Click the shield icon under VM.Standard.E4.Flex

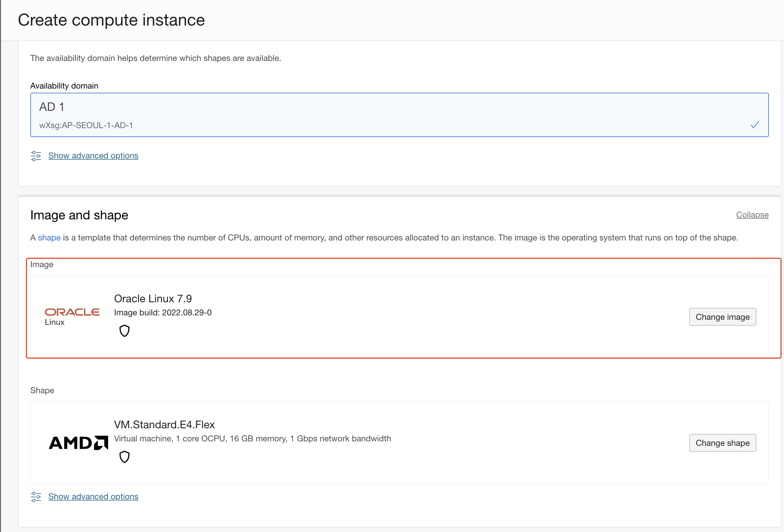[x=125, y=457]
